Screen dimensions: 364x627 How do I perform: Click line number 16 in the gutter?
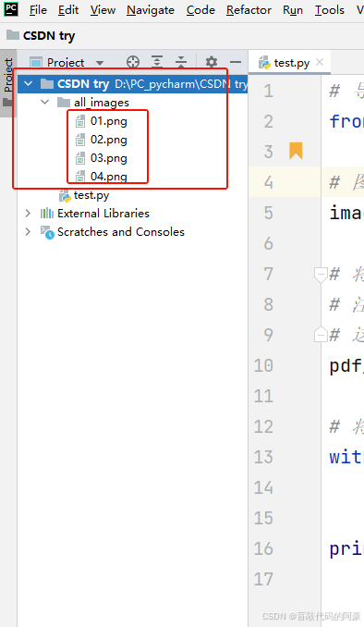263,548
